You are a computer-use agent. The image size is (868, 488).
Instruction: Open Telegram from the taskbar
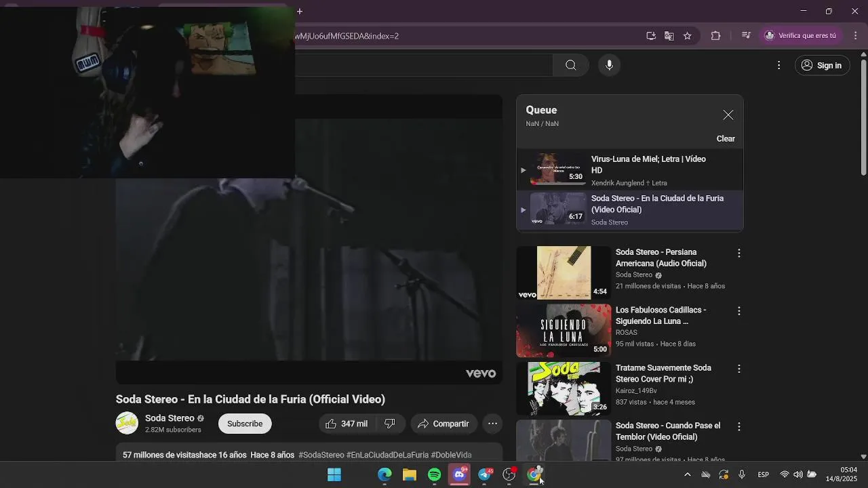click(x=485, y=474)
